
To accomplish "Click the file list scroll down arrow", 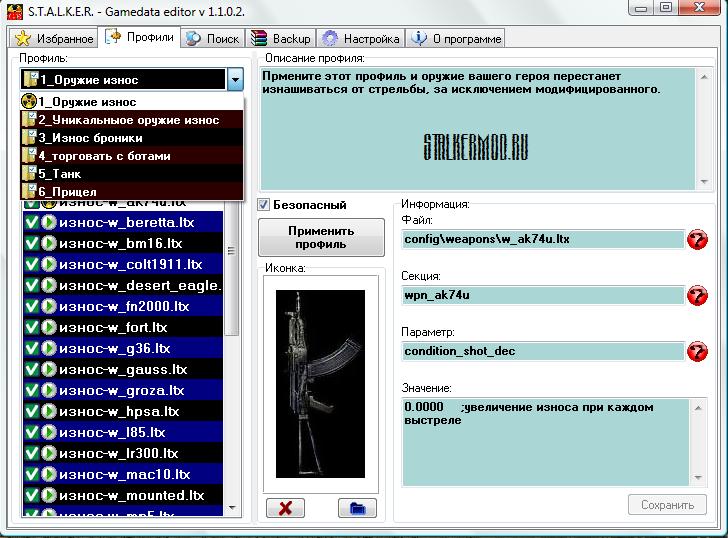I will [x=232, y=508].
